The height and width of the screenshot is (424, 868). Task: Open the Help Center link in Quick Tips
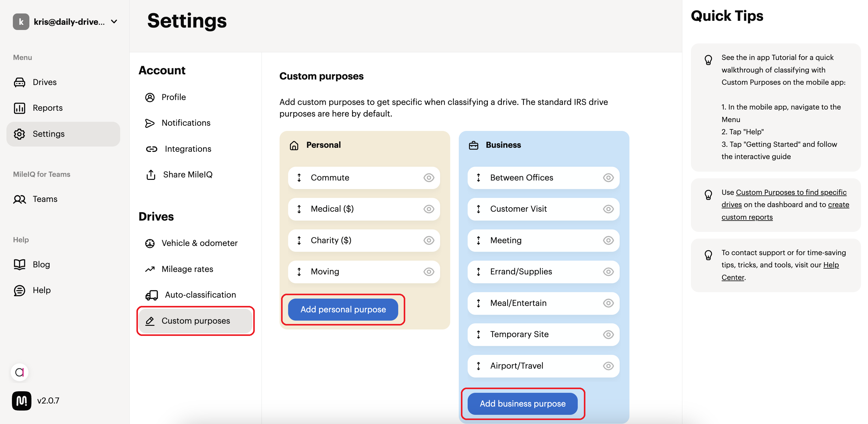click(780, 271)
